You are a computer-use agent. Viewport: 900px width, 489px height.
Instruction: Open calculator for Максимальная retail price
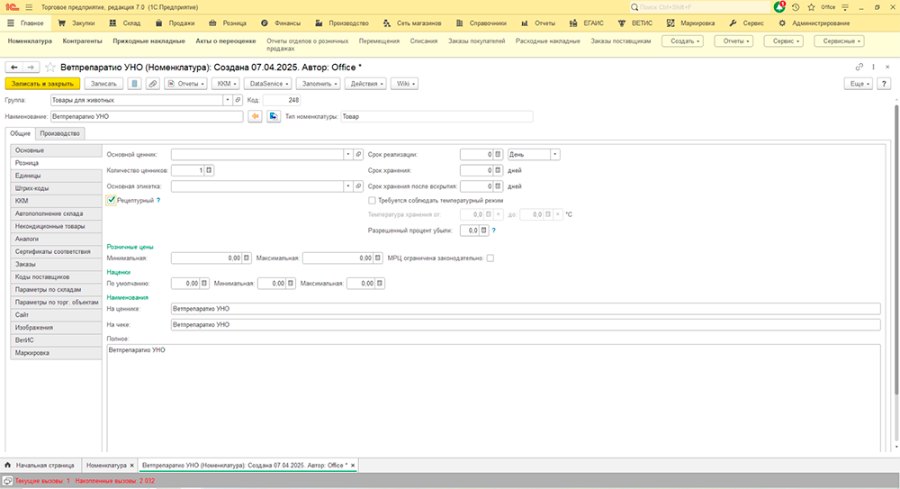(x=378, y=258)
